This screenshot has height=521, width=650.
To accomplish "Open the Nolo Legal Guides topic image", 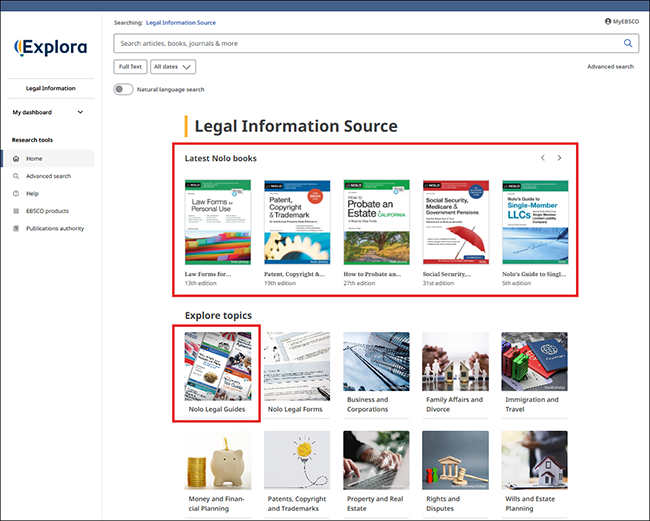I will click(x=218, y=366).
